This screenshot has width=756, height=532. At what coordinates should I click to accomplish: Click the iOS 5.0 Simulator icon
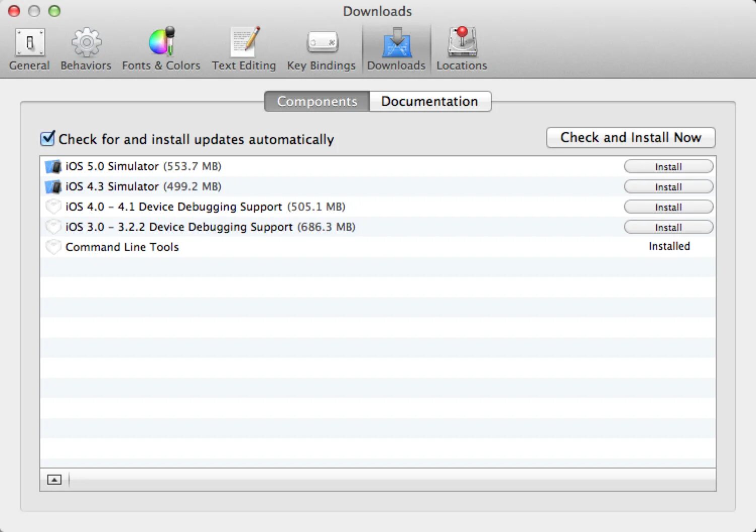53,167
